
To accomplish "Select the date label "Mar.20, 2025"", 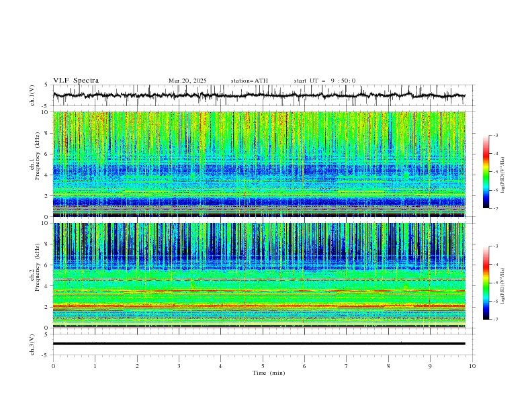I will [x=187, y=81].
